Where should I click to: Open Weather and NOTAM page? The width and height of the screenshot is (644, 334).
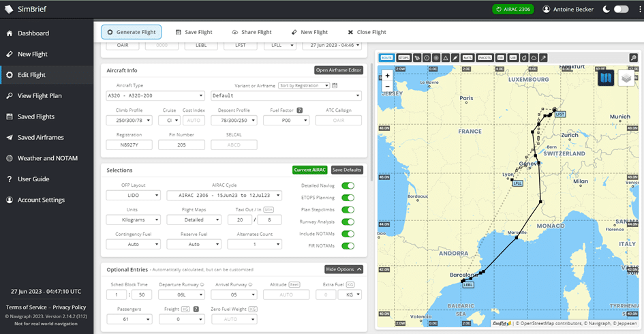47,158
